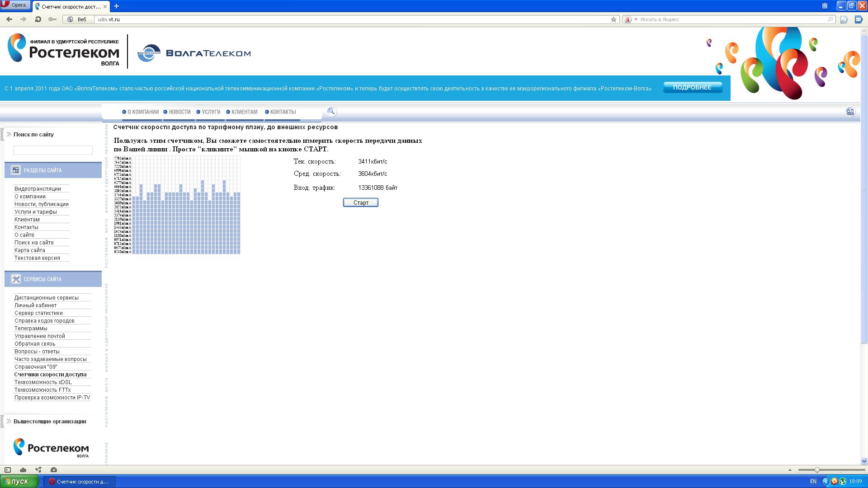Focus the address bar showing udm.vt.ru
Image resolution: width=868 pixels, height=488 pixels.
(353, 19)
